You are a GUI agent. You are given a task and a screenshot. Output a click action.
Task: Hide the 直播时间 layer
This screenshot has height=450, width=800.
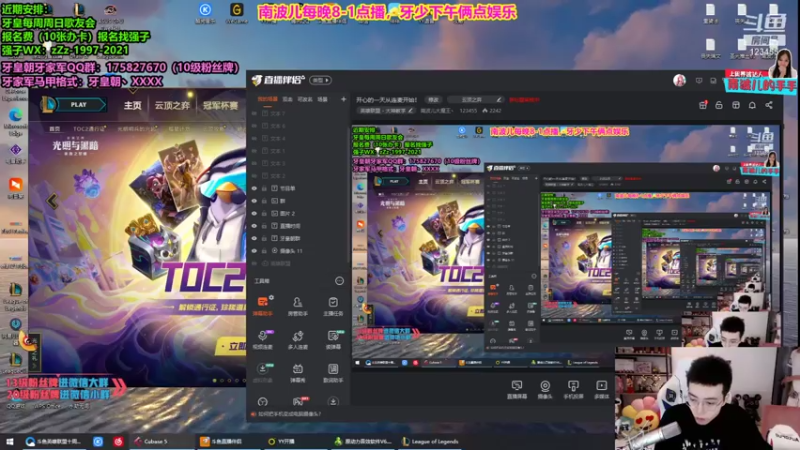pyautogui.click(x=254, y=226)
